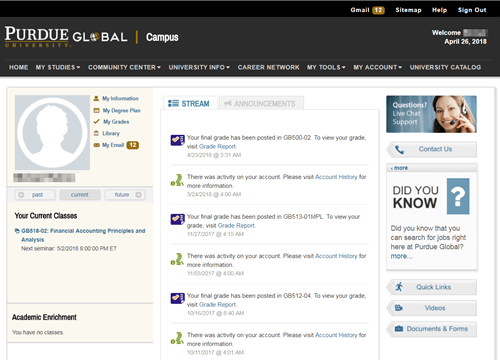Click the GB518-02 class link icon

pyautogui.click(x=17, y=231)
